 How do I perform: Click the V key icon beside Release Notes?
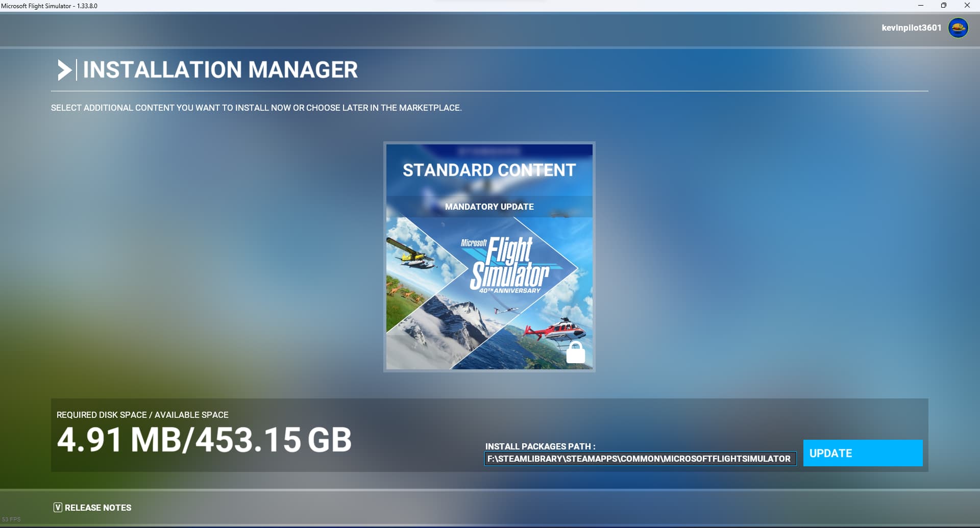coord(58,508)
